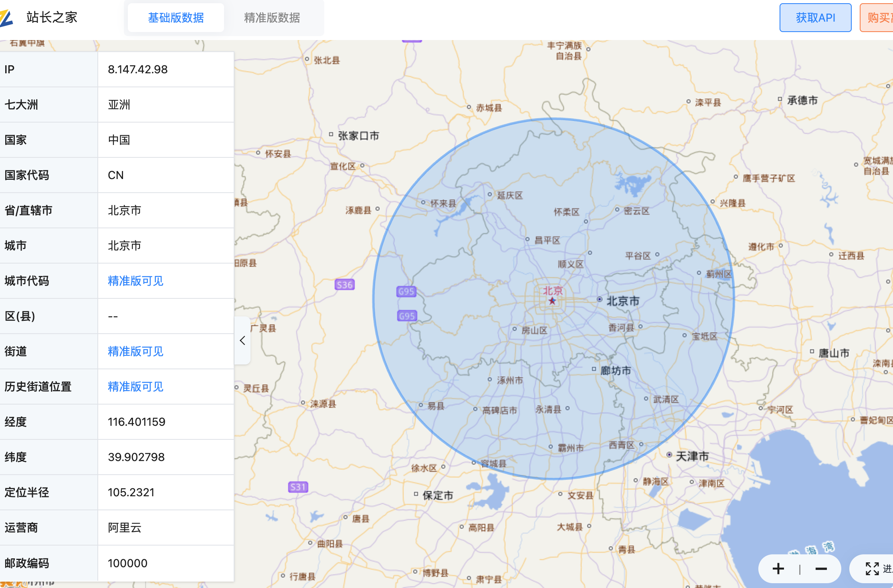893x588 pixels.
Task: Open 精准版可见 link for 历史街道位置
Action: [135, 387]
